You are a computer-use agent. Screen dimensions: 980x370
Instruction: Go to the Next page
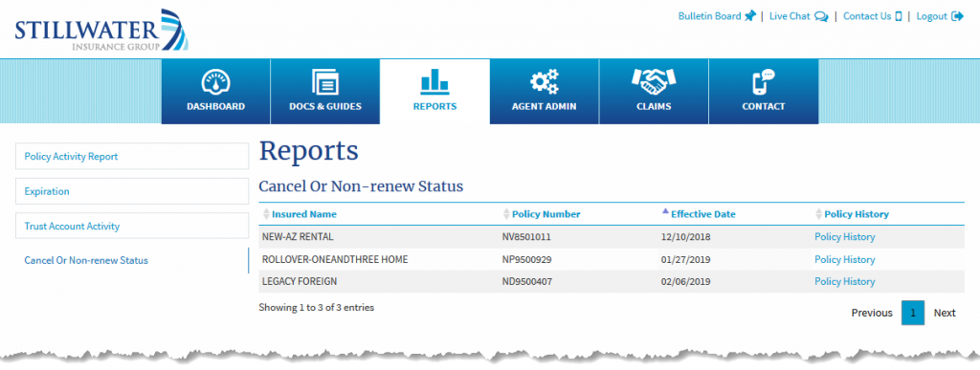click(x=945, y=313)
